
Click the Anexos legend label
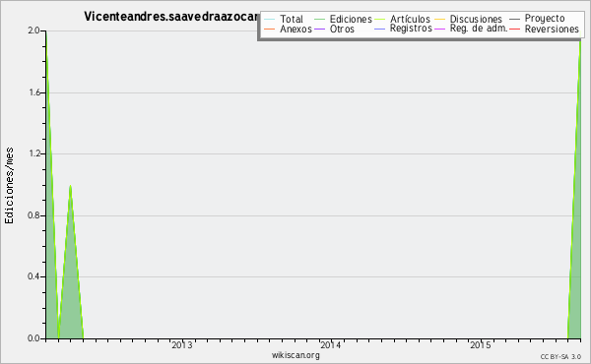pos(295,29)
